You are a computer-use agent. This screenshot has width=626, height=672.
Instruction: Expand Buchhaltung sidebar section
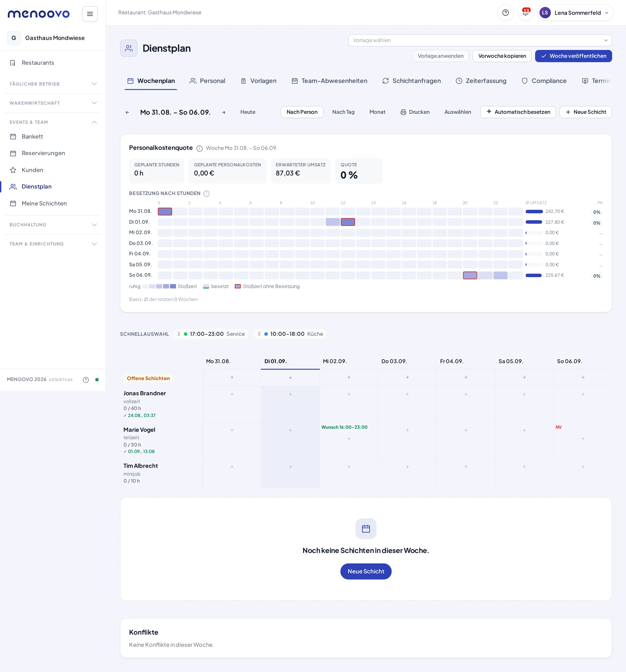pyautogui.click(x=53, y=225)
